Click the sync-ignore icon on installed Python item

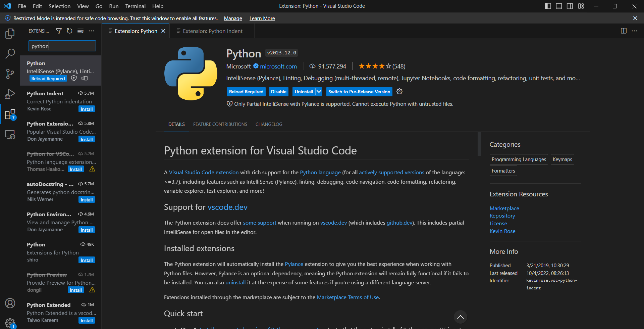pyautogui.click(x=85, y=78)
